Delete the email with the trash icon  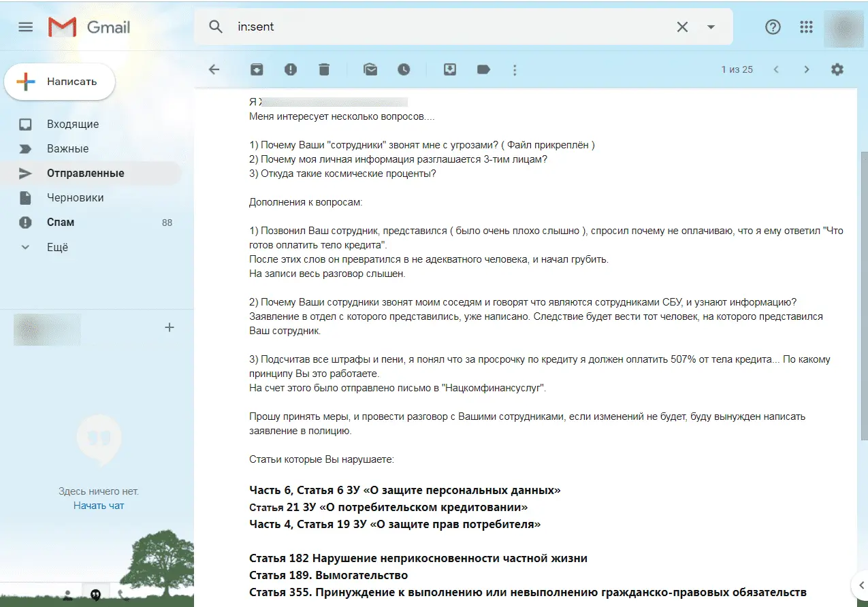point(324,69)
